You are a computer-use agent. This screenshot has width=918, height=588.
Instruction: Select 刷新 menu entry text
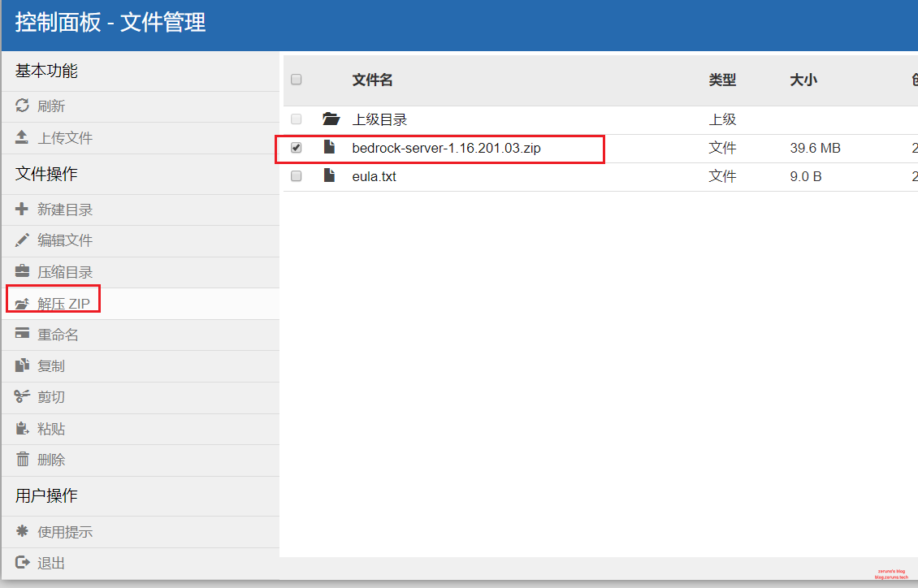(51, 106)
